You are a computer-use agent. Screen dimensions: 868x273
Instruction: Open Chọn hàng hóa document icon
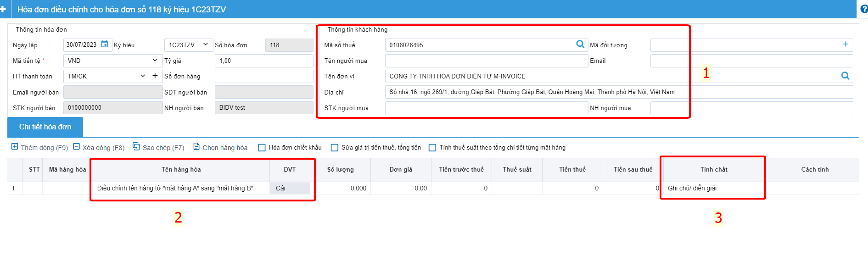pos(196,147)
